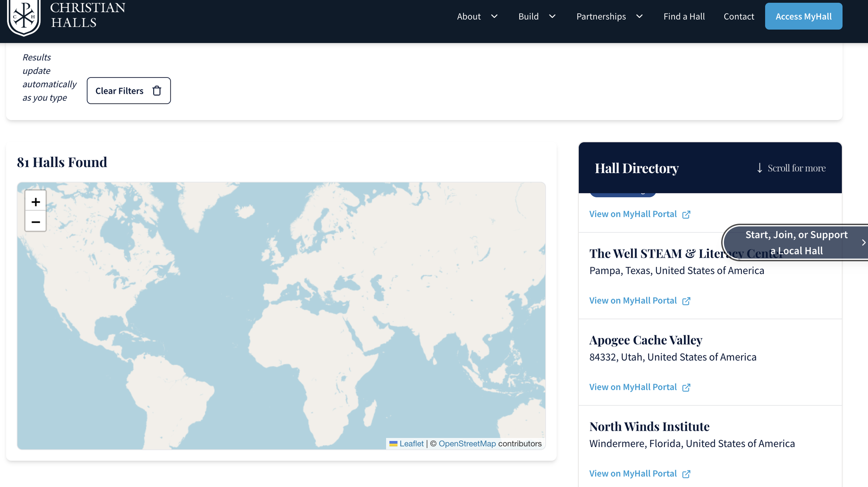The height and width of the screenshot is (487, 868).
Task: Click the external link icon for The Well STEAM portal
Action: tap(686, 300)
